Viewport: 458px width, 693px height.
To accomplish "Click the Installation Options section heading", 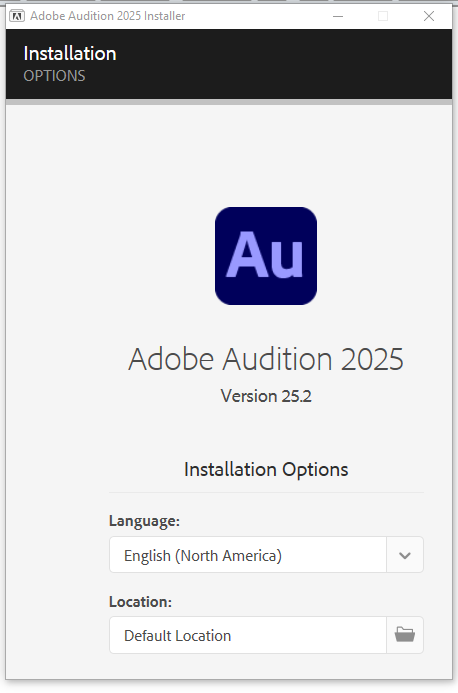I will coord(266,469).
